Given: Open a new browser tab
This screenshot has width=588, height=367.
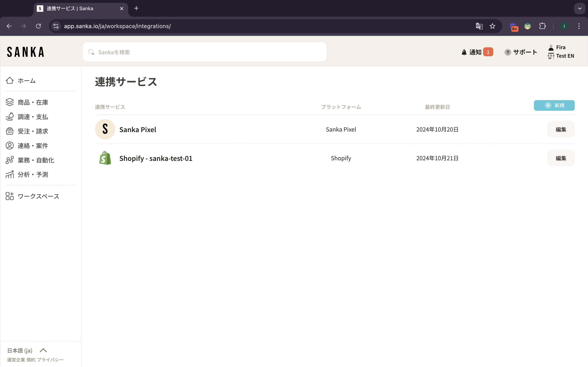Looking at the screenshot, I should click(136, 9).
